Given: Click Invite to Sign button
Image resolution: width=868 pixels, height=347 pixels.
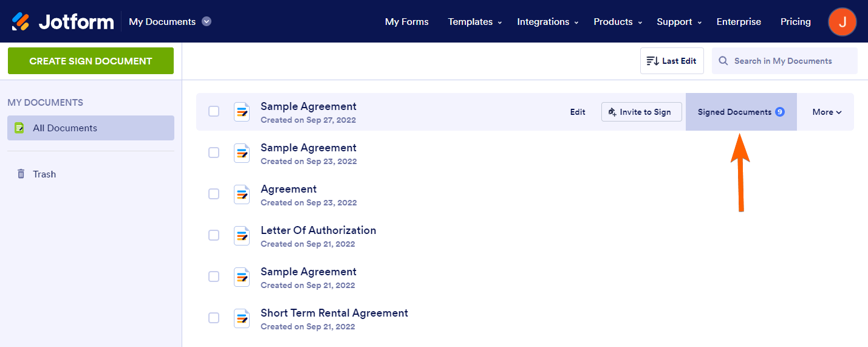Looking at the screenshot, I should pyautogui.click(x=641, y=112).
